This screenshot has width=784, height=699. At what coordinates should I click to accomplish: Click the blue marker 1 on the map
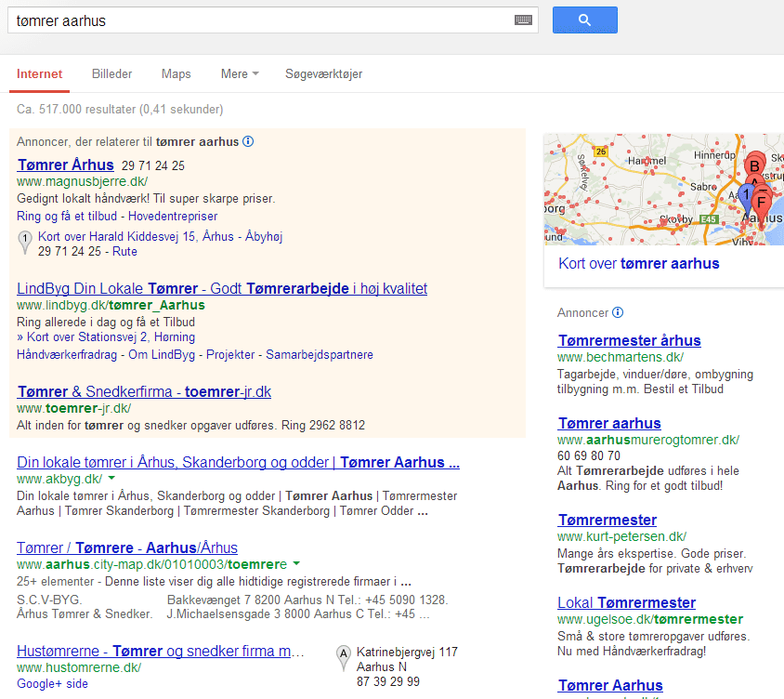(x=746, y=196)
